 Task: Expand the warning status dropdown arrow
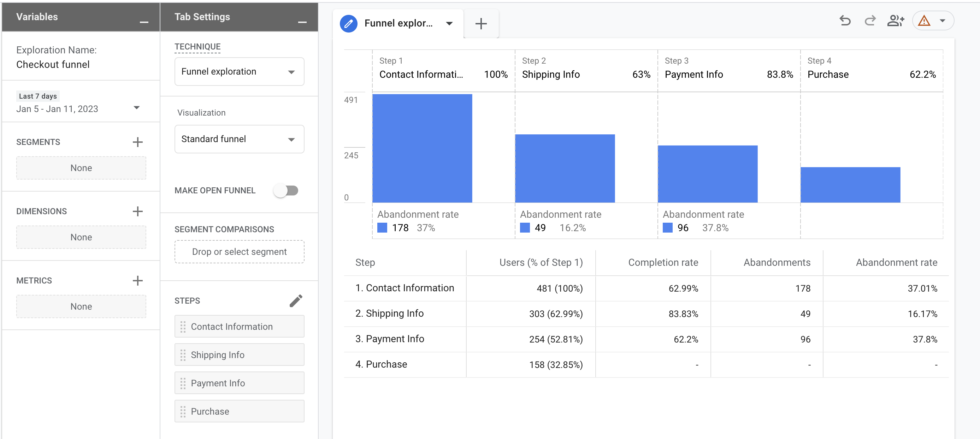coord(942,21)
